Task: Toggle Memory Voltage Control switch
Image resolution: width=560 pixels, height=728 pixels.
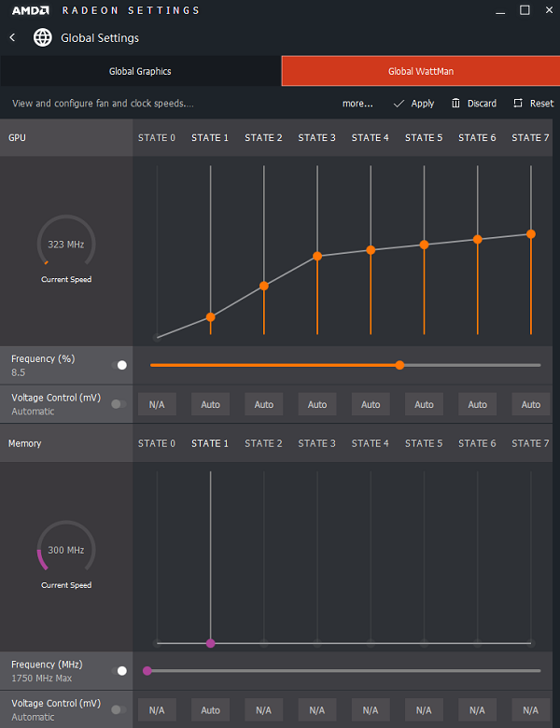Action: (119, 710)
